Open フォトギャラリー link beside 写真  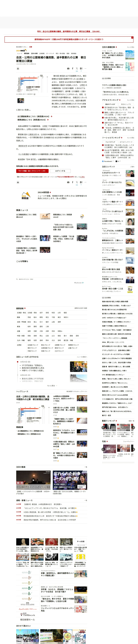tap(129, 441)
